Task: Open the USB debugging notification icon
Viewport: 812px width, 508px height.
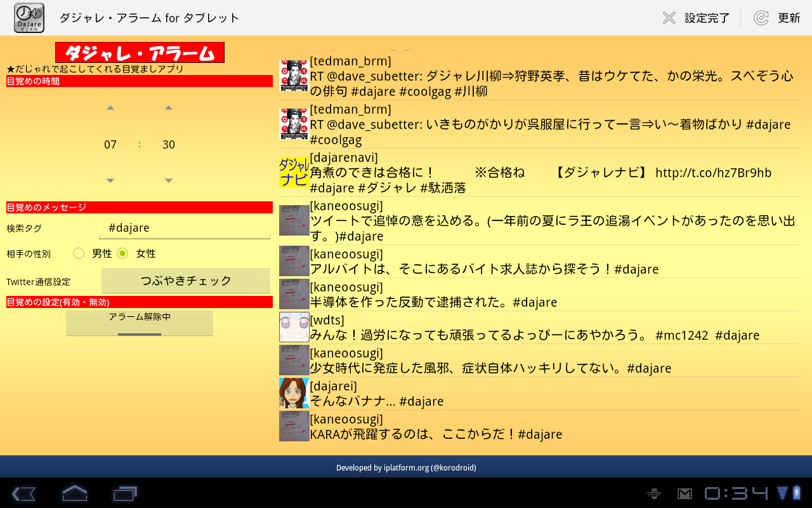Action: point(654,493)
